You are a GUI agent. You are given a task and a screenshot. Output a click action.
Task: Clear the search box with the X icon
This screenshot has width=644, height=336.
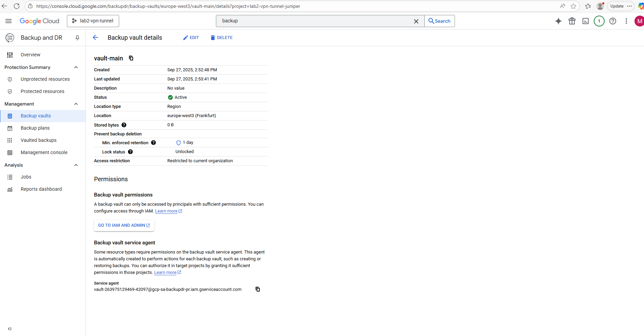point(416,21)
